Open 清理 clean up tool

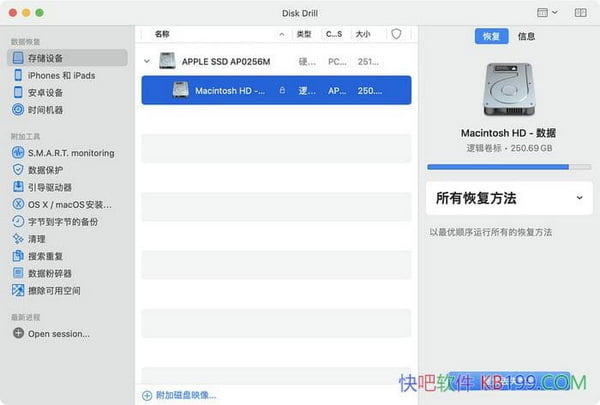point(36,239)
